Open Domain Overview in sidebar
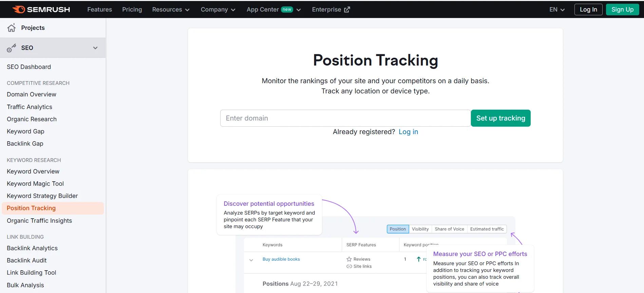Viewport: 644px width, 293px height. pyautogui.click(x=32, y=94)
